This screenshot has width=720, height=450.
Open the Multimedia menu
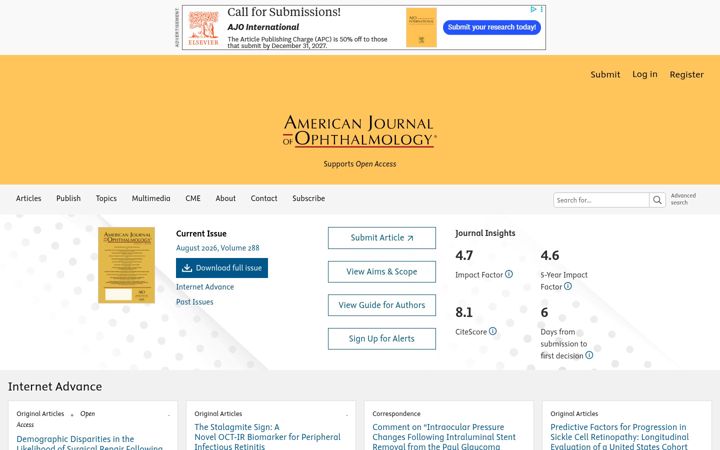151,198
